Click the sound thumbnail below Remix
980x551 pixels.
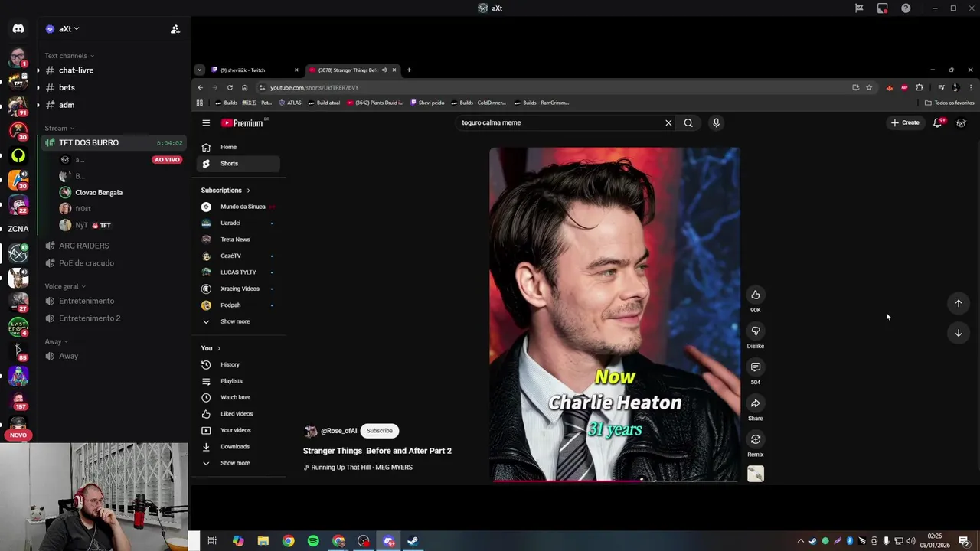pyautogui.click(x=755, y=474)
